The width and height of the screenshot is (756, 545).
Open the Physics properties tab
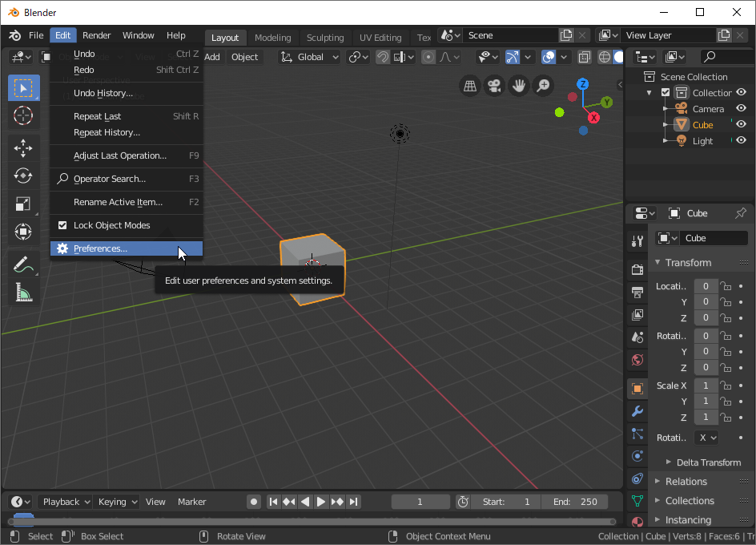coord(637,456)
